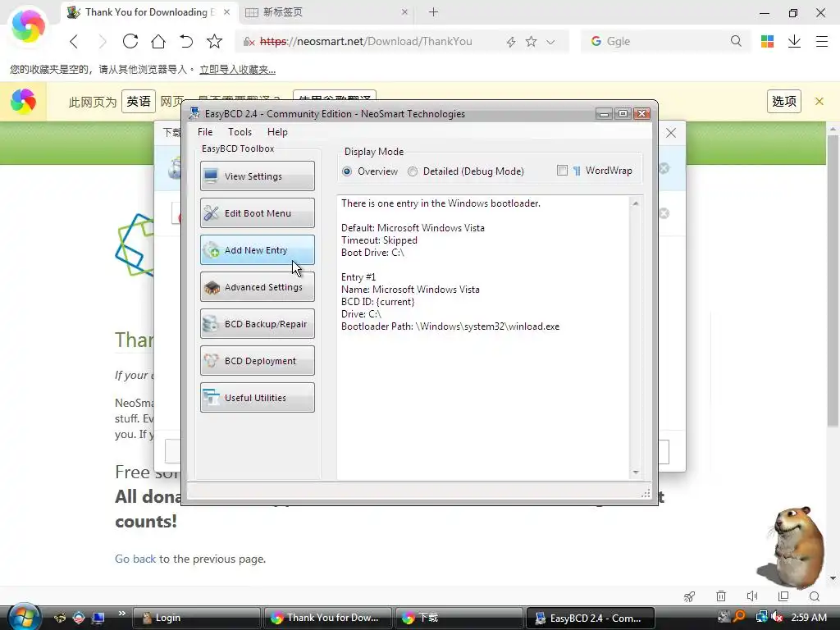Image resolution: width=840 pixels, height=630 pixels.
Task: Go forward in the browser
Action: [103, 41]
